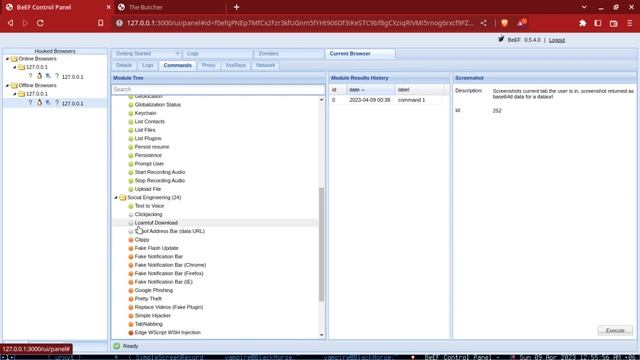Collapse Social Engineering (24) folder
This screenshot has width=640, height=360.
116,198
